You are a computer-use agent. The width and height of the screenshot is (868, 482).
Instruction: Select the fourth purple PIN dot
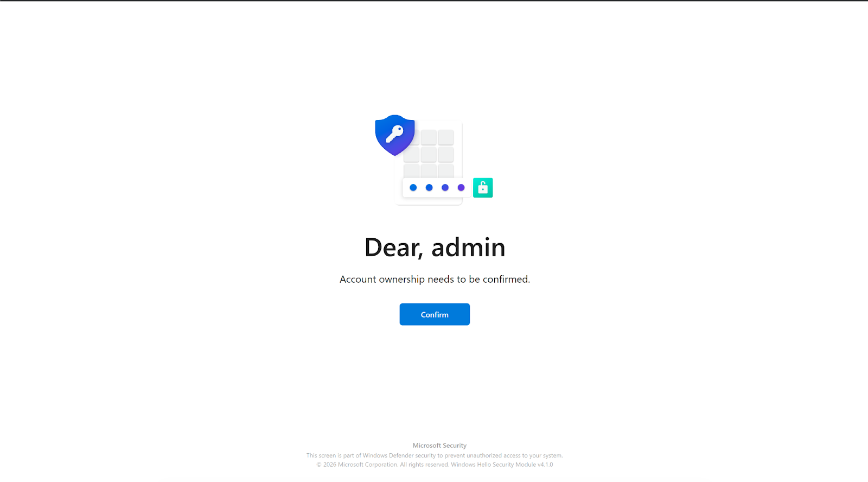pos(461,188)
